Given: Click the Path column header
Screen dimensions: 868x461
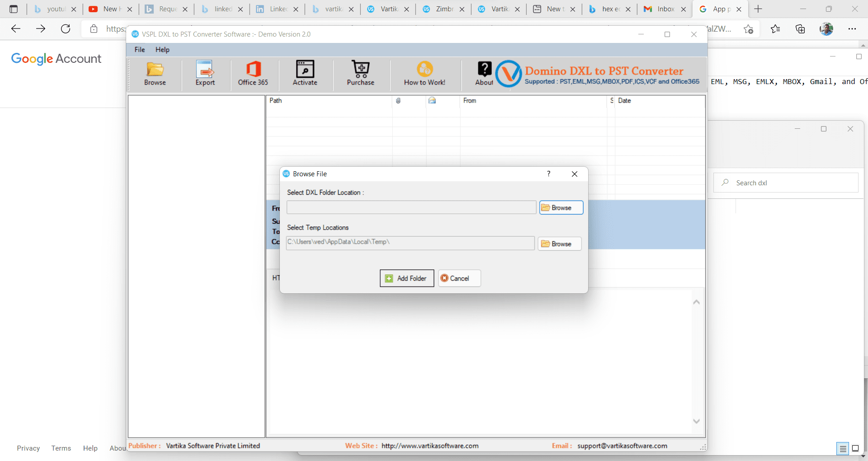Looking at the screenshot, I should point(329,100).
